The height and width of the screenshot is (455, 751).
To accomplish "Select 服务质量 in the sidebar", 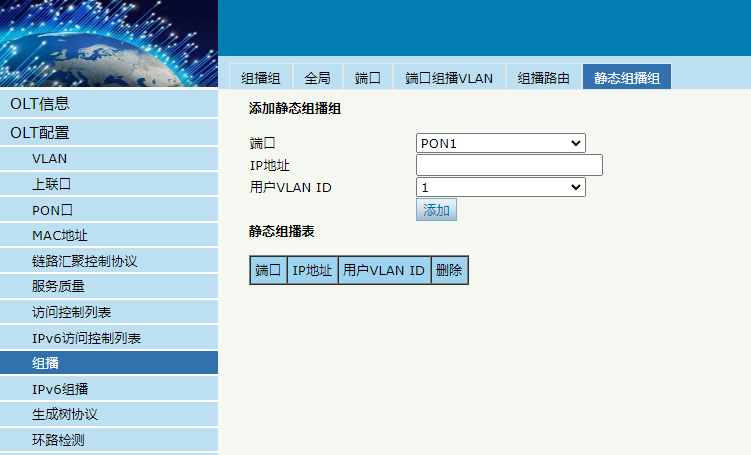I will [109, 286].
